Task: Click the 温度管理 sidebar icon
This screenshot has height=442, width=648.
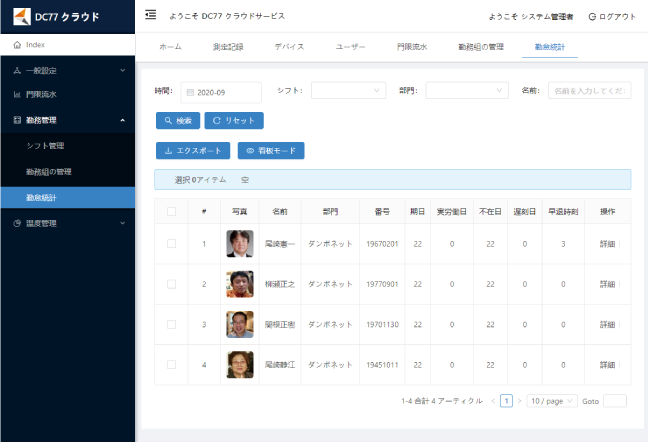Action: pos(17,223)
